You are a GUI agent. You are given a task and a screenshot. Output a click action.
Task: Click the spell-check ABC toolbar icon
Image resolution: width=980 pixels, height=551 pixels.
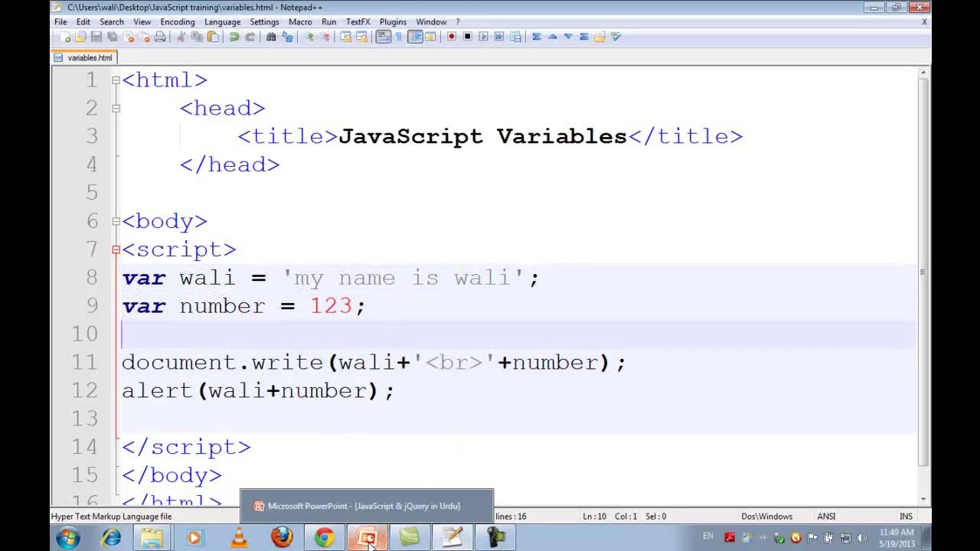(x=616, y=37)
